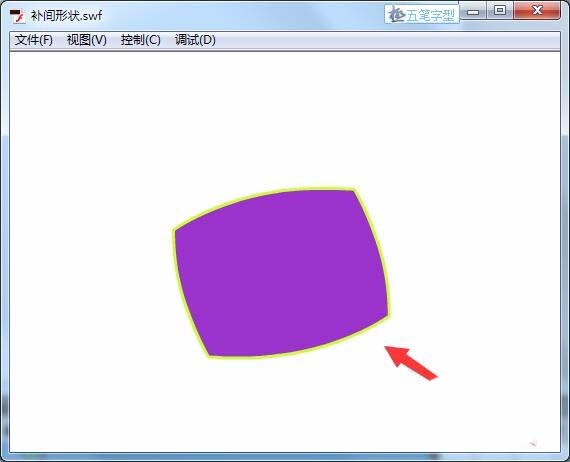Open the 调试(D) menu

click(x=195, y=40)
